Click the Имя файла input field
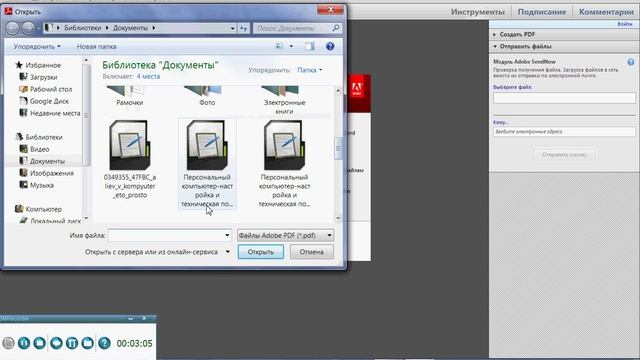The width and height of the screenshot is (640, 360). pos(166,235)
